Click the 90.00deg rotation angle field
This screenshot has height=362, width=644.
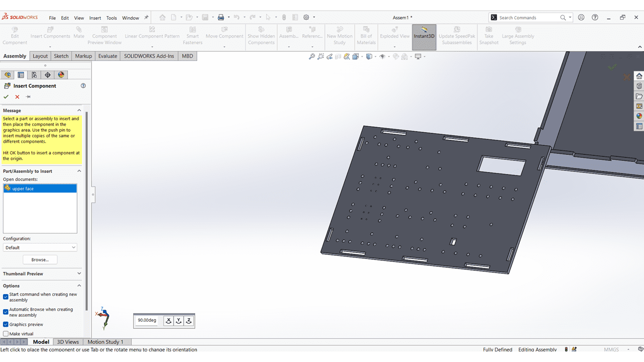tap(147, 320)
